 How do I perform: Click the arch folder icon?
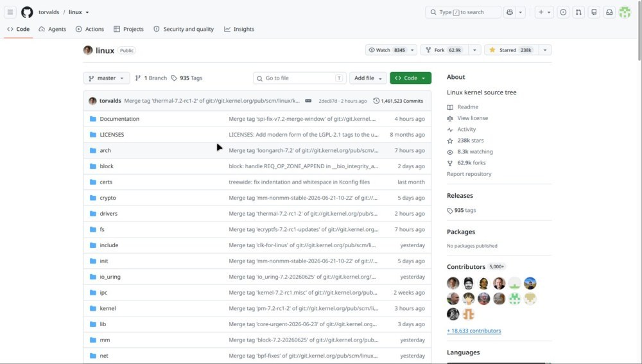[93, 150]
